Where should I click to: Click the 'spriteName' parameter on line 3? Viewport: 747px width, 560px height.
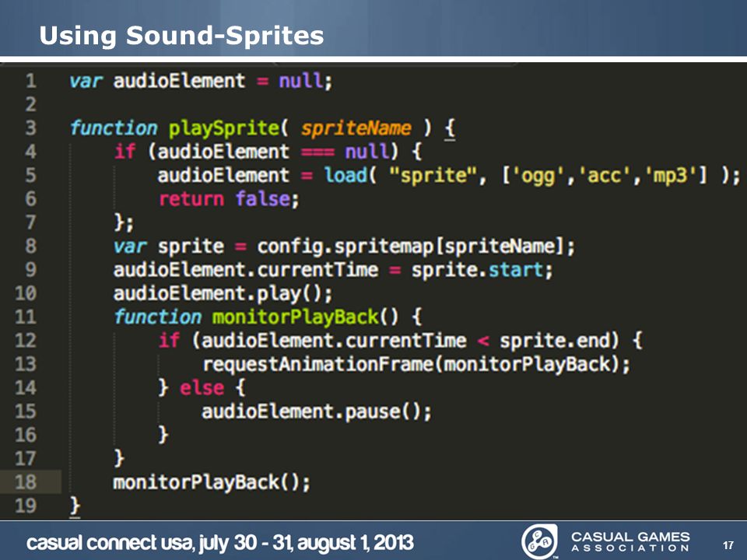(356, 128)
